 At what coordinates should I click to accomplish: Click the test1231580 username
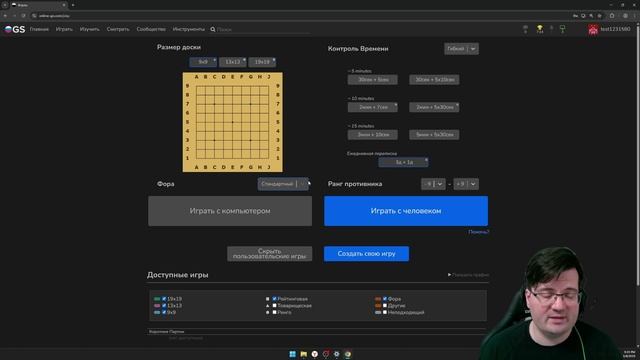615,29
